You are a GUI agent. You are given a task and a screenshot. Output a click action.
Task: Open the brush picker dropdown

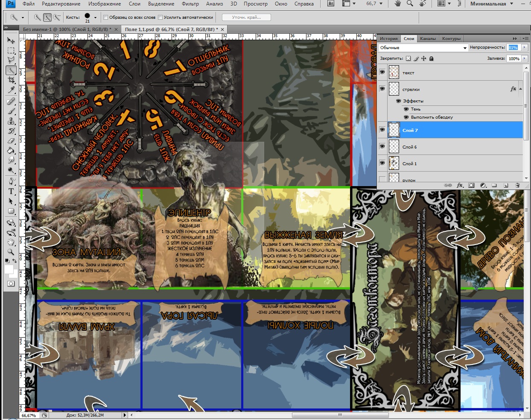click(95, 17)
